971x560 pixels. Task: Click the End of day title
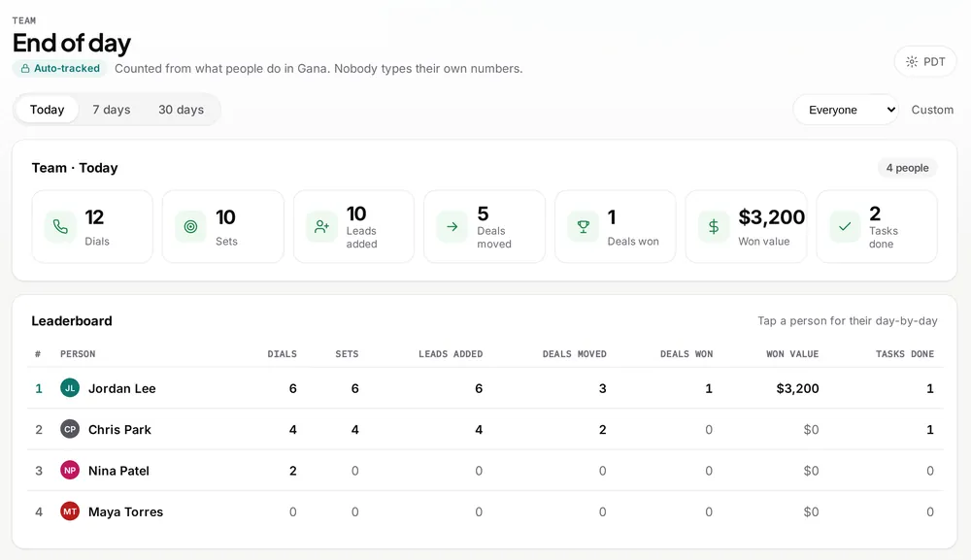click(72, 44)
